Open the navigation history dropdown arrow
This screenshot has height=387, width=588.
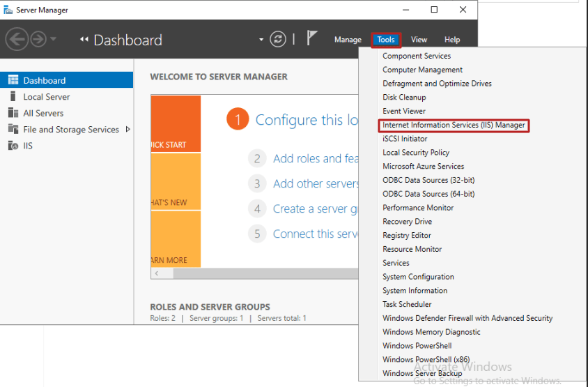53,38
